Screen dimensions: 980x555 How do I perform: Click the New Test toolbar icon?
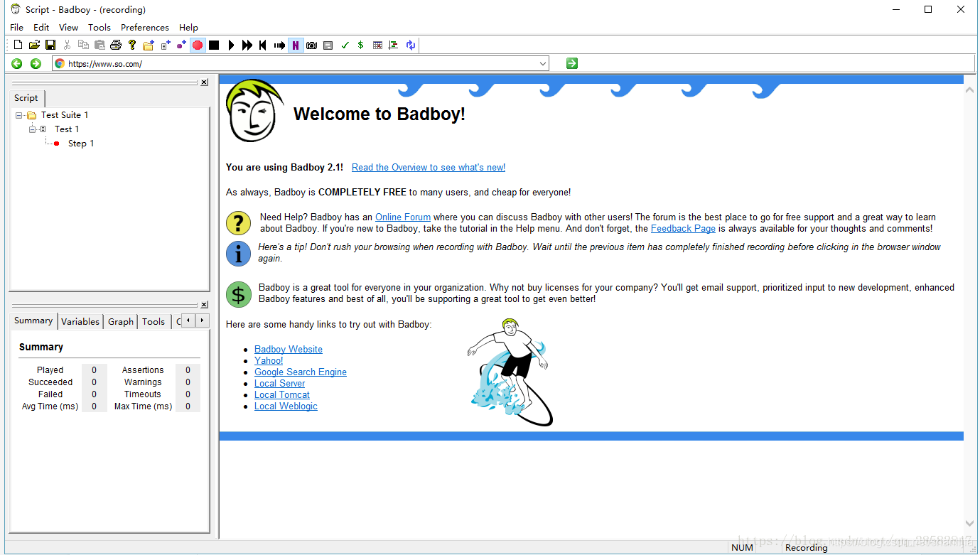tap(166, 45)
